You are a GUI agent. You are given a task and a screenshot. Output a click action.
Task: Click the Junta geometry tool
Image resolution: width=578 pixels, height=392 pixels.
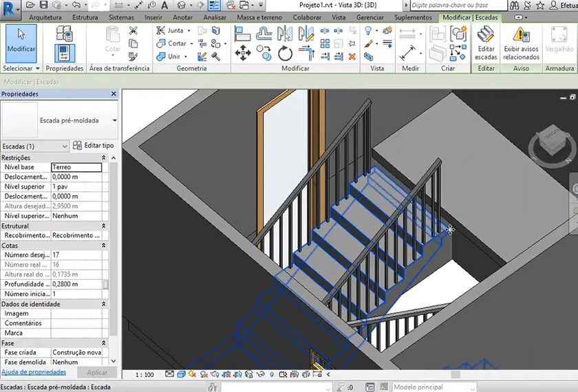[x=171, y=31]
